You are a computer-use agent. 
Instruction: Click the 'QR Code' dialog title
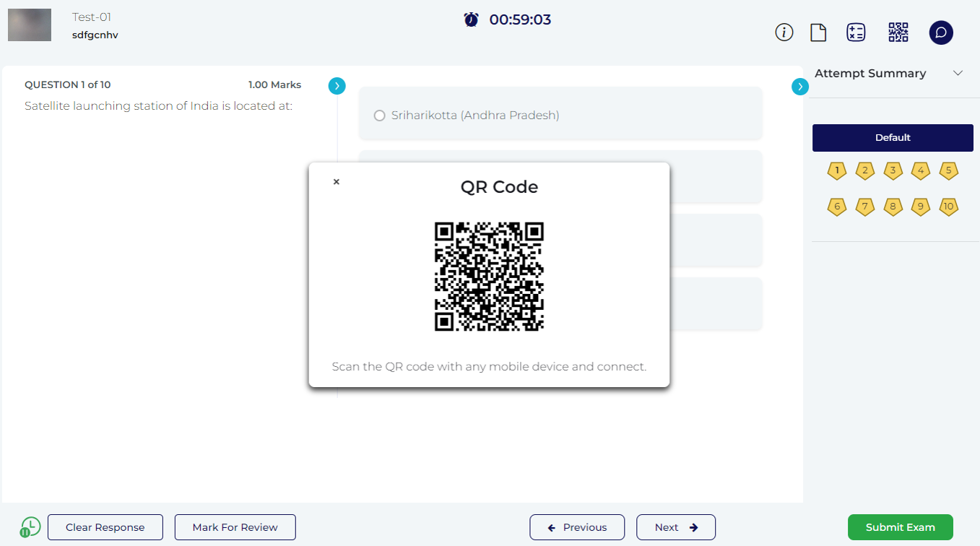[499, 187]
